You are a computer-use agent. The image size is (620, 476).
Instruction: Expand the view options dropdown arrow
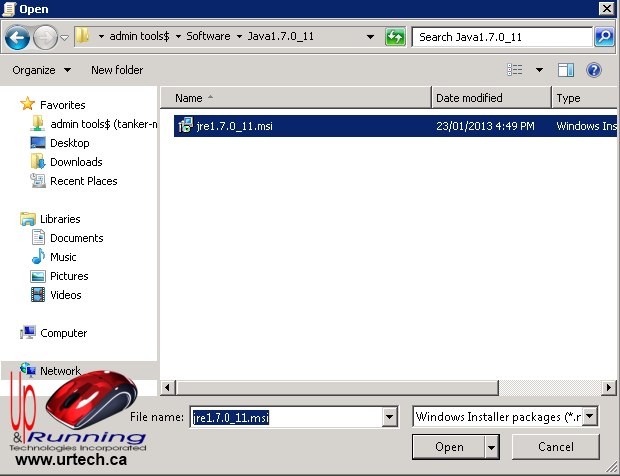pyautogui.click(x=539, y=70)
